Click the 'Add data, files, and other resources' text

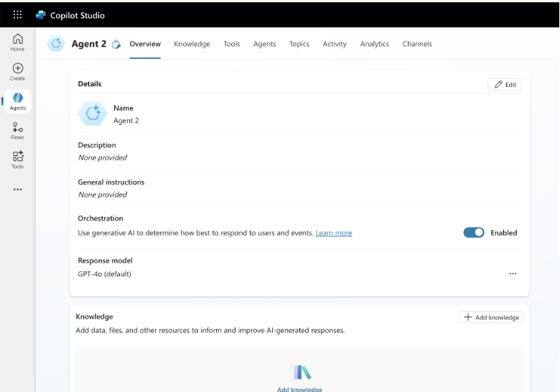[x=210, y=330]
